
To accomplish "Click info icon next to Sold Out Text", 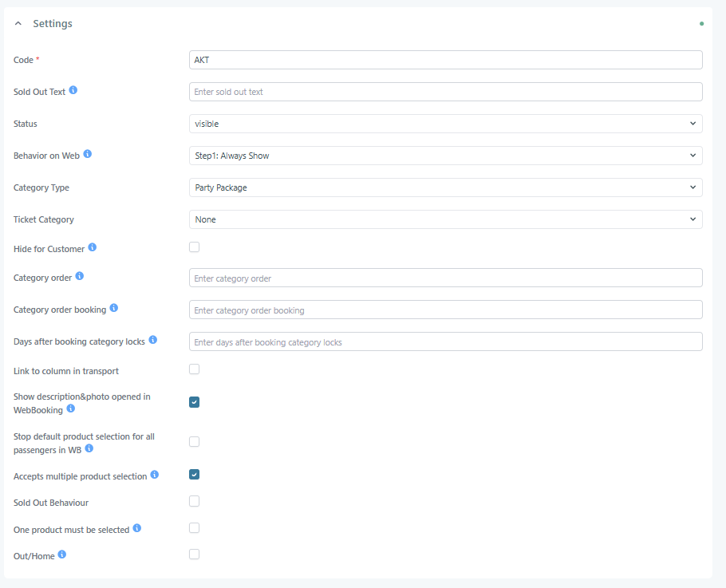I will [73, 91].
